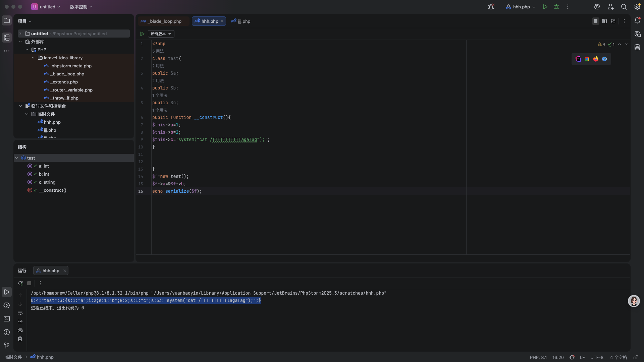Screen dimensions: 644x362
Task: Click the Debug bug icon in top toolbar
Action: point(556,7)
